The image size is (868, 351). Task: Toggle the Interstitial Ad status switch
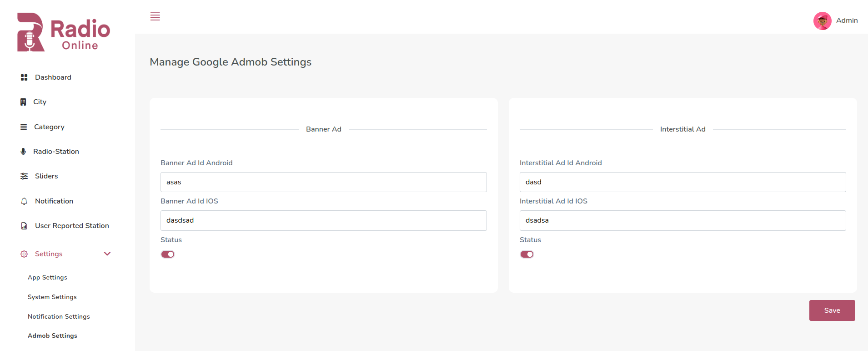pos(527,254)
